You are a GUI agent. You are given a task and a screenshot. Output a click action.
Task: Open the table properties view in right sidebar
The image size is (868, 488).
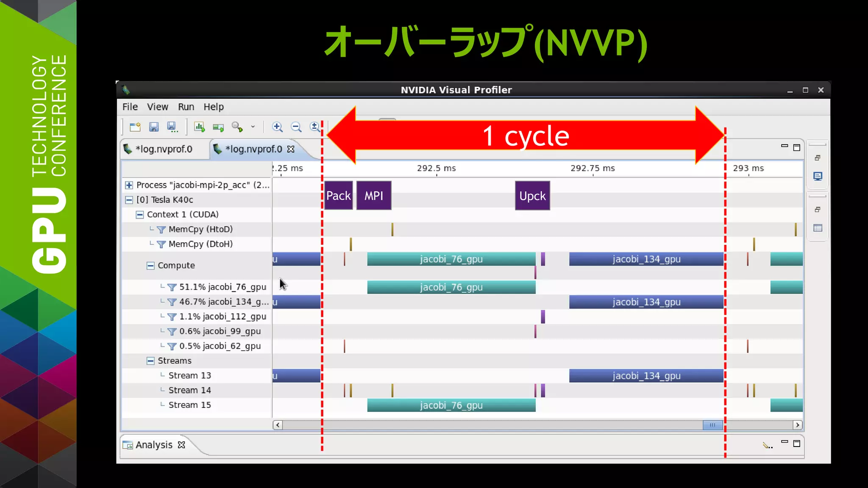[x=818, y=228]
